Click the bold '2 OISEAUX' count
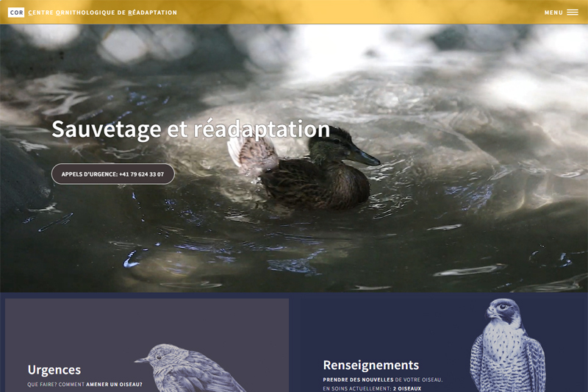 coord(407,388)
